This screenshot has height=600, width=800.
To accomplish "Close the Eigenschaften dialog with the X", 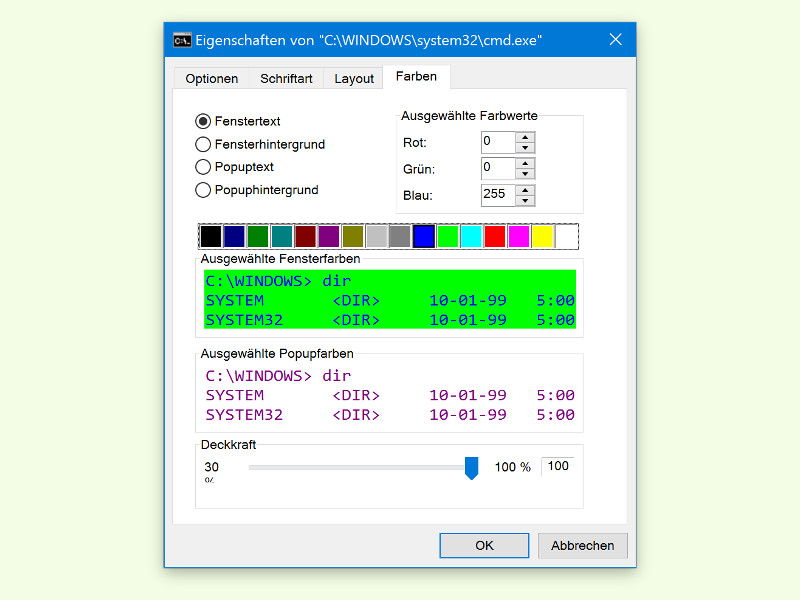I will [x=615, y=40].
